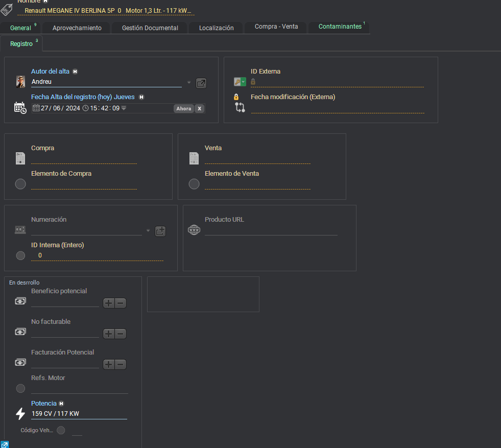
Task: Expand the Numeración dropdown arrow
Action: [148, 231]
